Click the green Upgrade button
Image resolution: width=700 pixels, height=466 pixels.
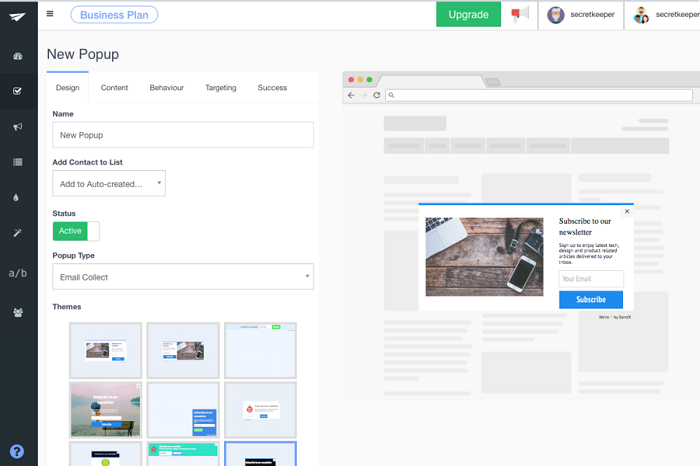coord(468,14)
